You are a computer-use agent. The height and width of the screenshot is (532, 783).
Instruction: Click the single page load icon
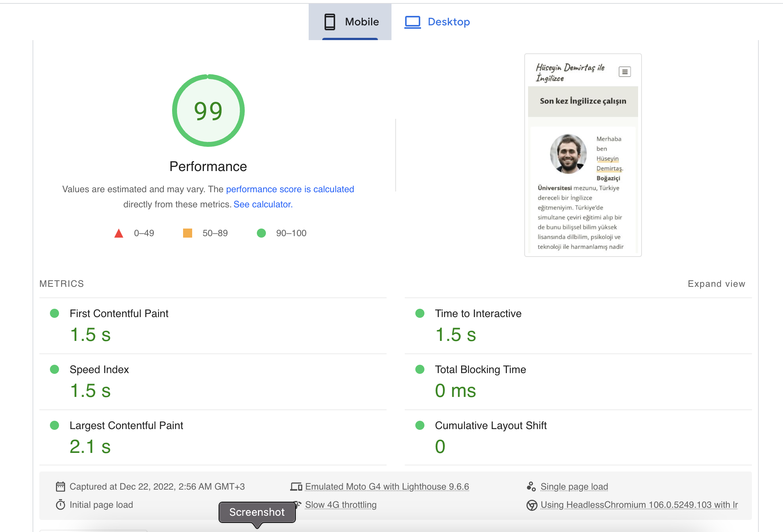click(531, 487)
